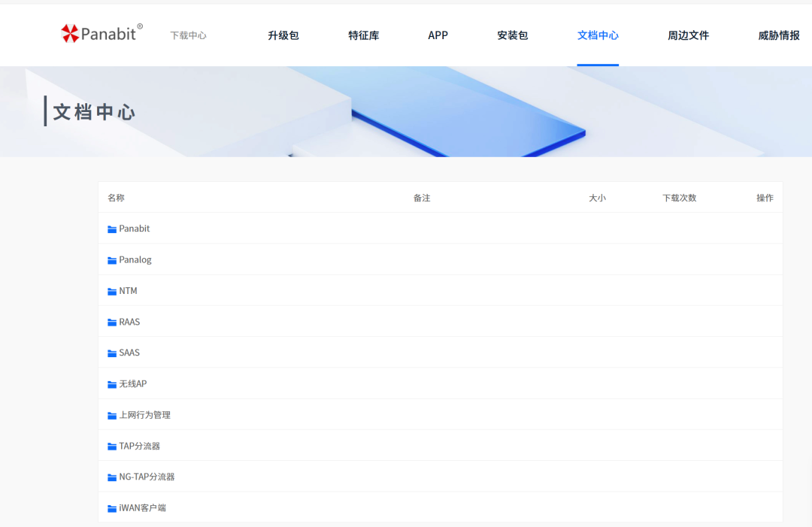
Task: Click the NG-TAP分流器 folder icon
Action: 111,477
